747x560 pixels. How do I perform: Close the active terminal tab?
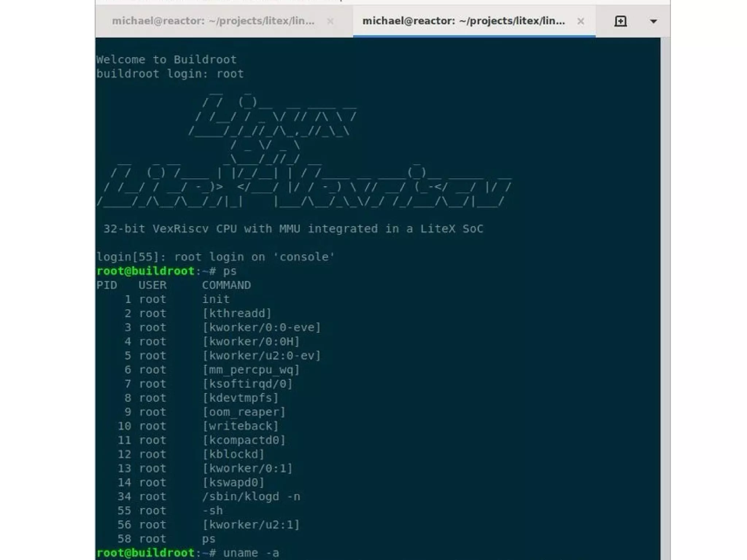click(581, 22)
